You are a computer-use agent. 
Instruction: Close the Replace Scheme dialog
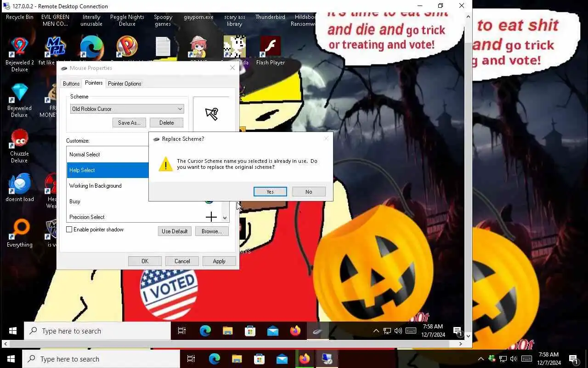(x=326, y=138)
